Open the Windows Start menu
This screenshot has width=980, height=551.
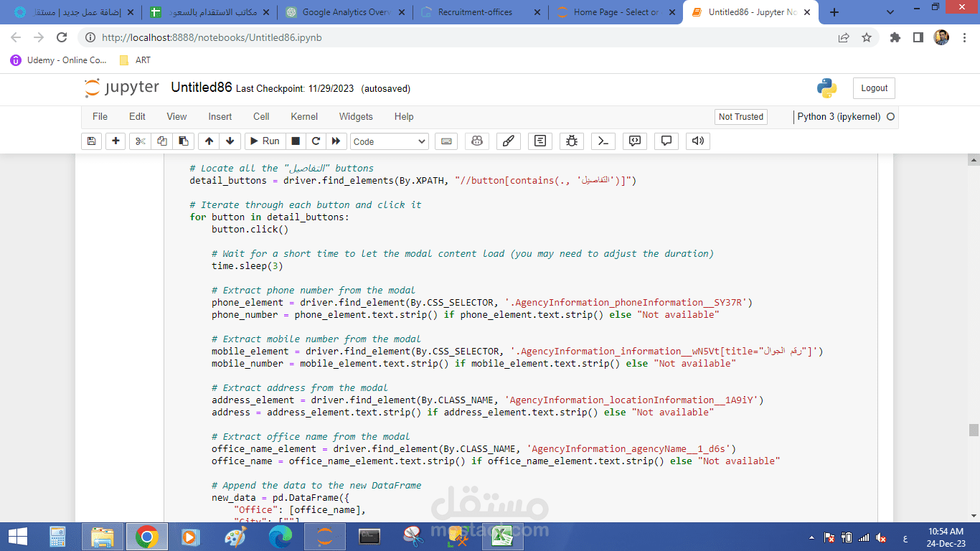click(x=17, y=536)
